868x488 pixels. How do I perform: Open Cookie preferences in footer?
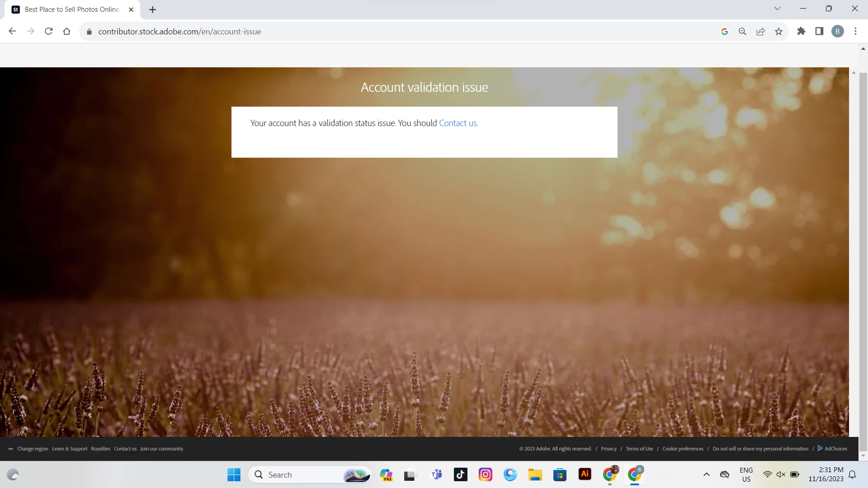(x=683, y=449)
